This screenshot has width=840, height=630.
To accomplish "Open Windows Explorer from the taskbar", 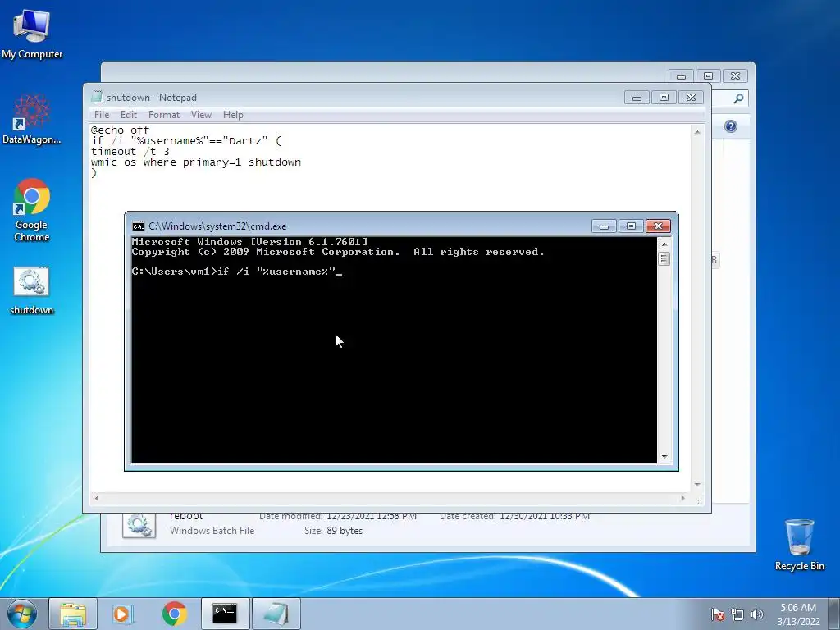I will point(73,614).
